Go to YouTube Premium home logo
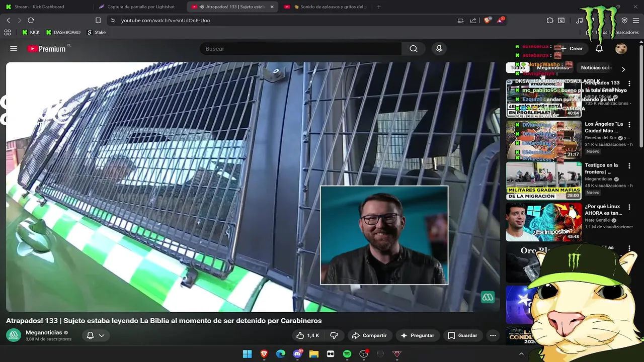 click(46, 49)
